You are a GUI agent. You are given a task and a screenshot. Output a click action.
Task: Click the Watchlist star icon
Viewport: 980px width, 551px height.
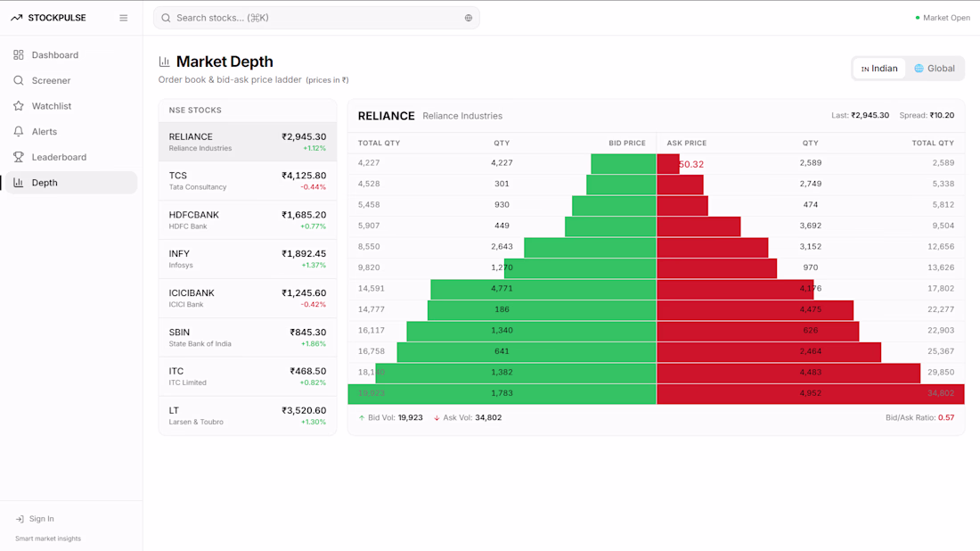point(18,106)
